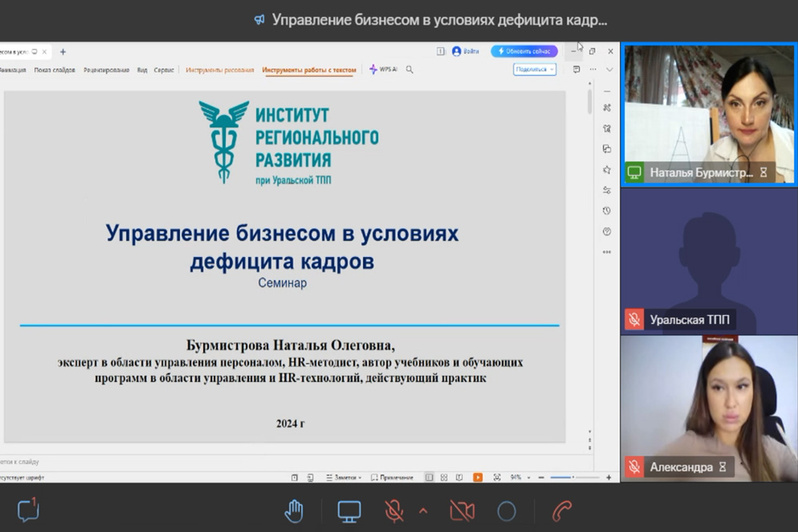Open Сервис ribbon tab
The width and height of the screenshot is (798, 532).
164,70
